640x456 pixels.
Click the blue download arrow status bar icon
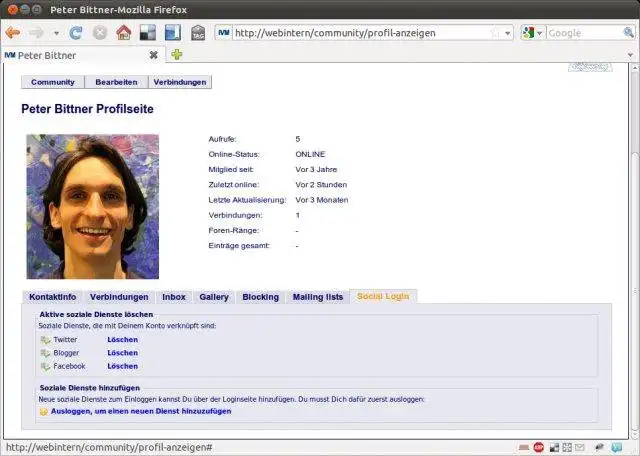[x=617, y=447]
